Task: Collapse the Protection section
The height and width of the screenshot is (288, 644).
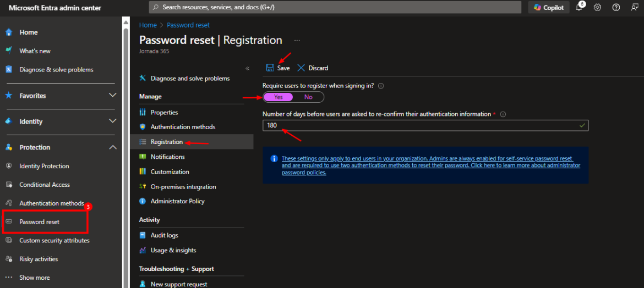Action: pos(112,147)
